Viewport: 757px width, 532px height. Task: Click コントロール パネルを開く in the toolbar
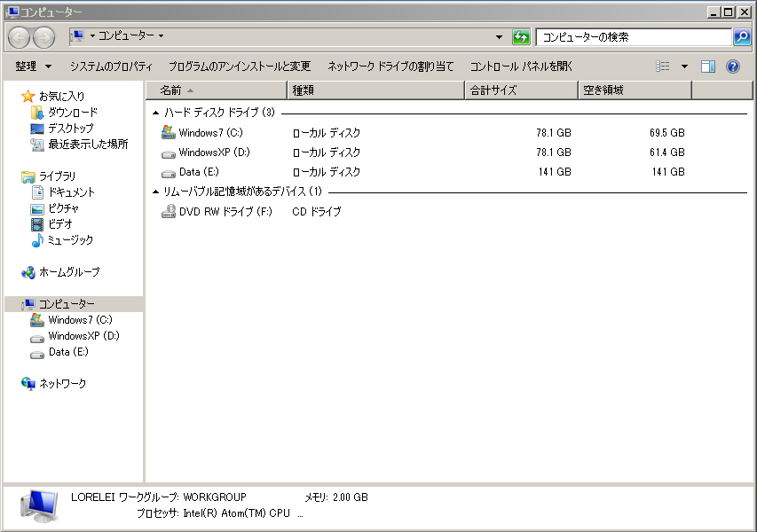click(x=520, y=66)
